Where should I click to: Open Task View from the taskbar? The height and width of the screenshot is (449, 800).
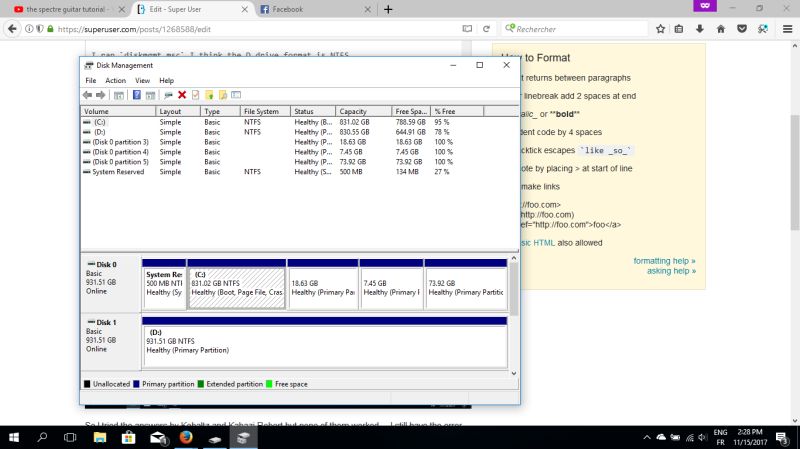tap(70, 437)
